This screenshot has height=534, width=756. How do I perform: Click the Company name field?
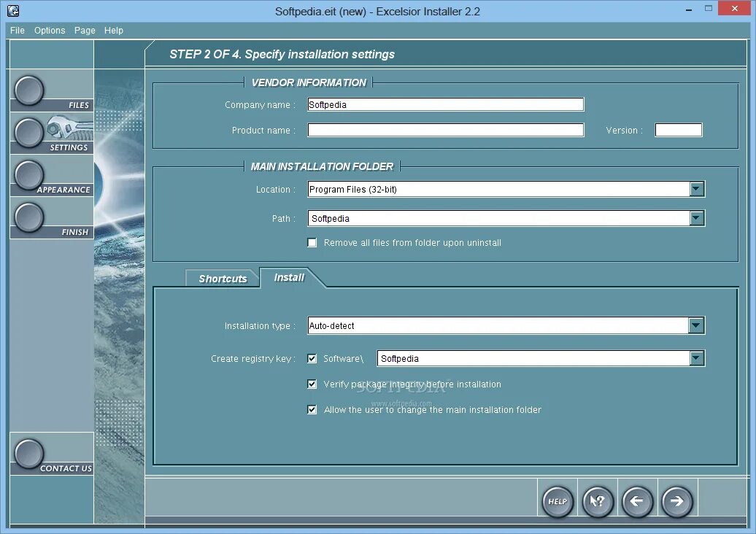(x=445, y=104)
